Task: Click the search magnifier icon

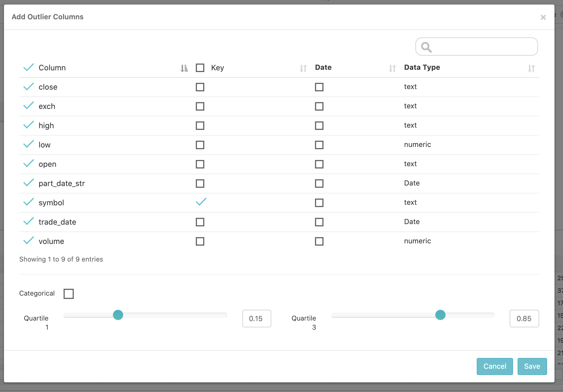Action: point(426,47)
